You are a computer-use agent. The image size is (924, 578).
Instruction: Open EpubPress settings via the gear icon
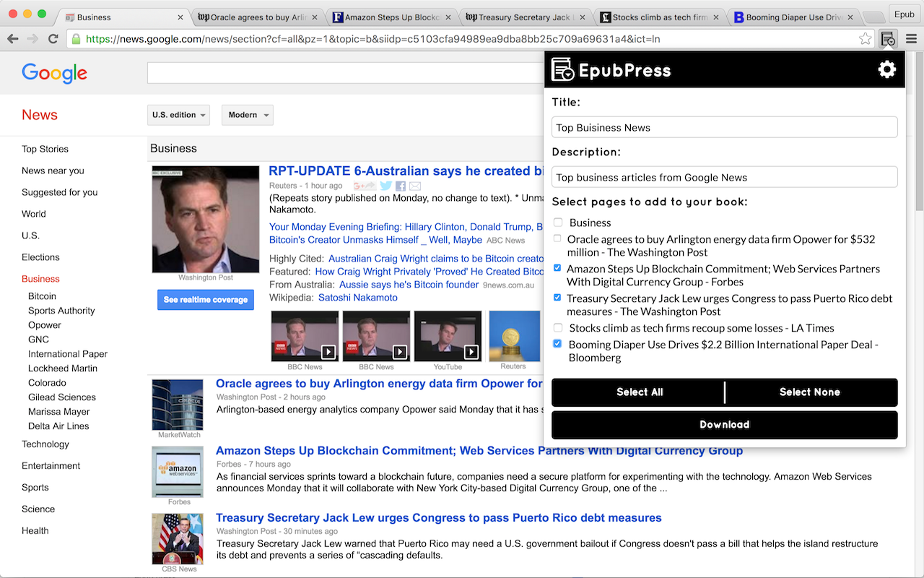[886, 69]
